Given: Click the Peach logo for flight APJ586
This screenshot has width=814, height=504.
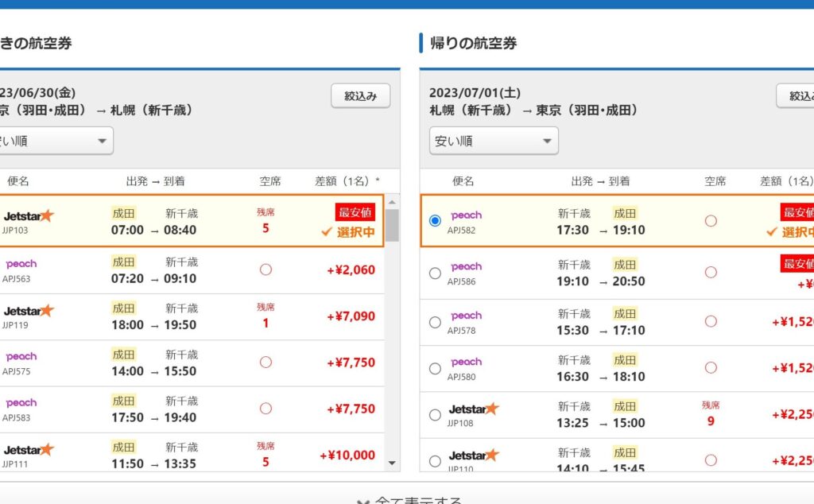Looking at the screenshot, I should pos(466,267).
